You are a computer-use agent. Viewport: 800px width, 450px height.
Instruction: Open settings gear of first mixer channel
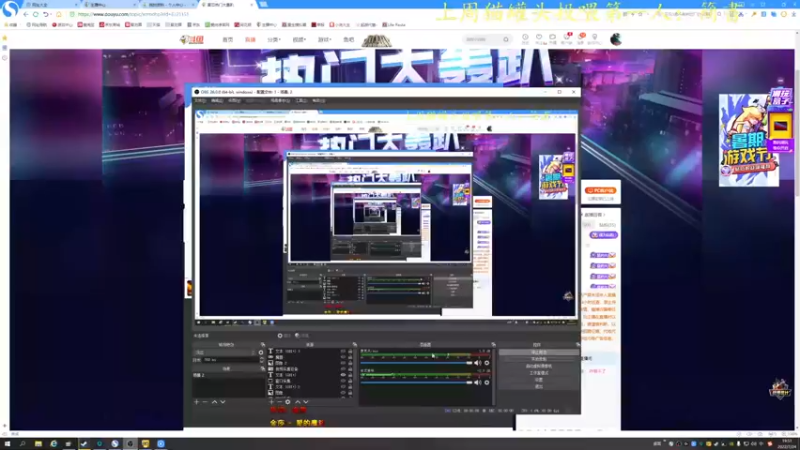pyautogui.click(x=487, y=363)
